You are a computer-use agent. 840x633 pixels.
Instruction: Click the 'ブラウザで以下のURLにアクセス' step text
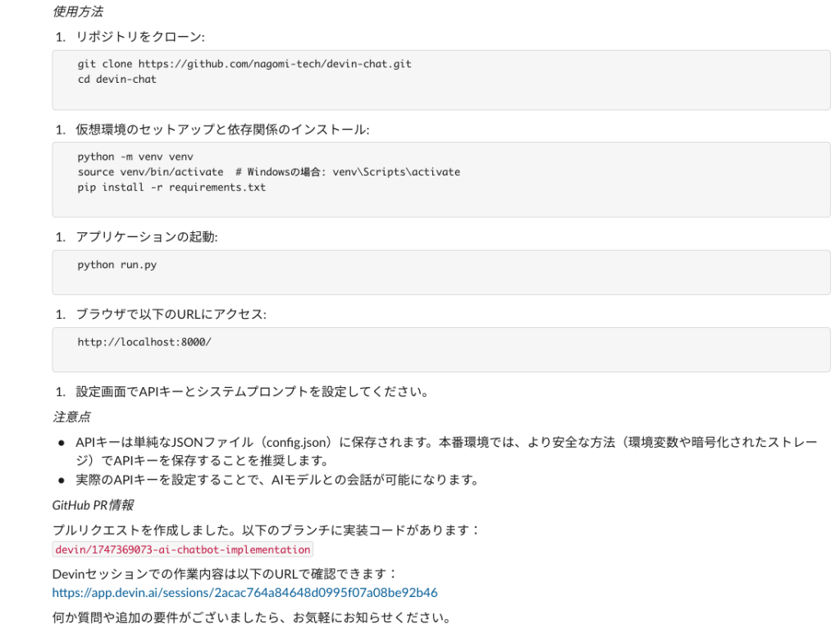pos(171,315)
